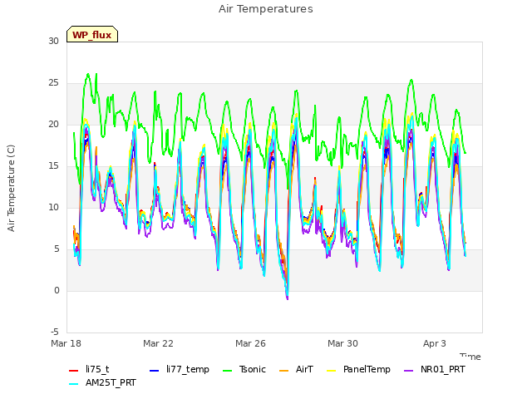Click the Mar 18 x-axis tick label
532x399 pixels.
(66, 343)
